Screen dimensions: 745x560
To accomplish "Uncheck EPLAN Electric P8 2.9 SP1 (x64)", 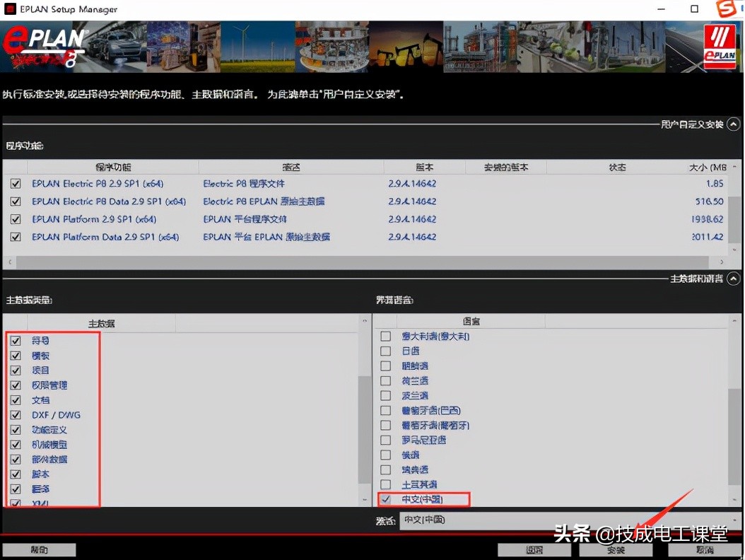I will coord(16,182).
